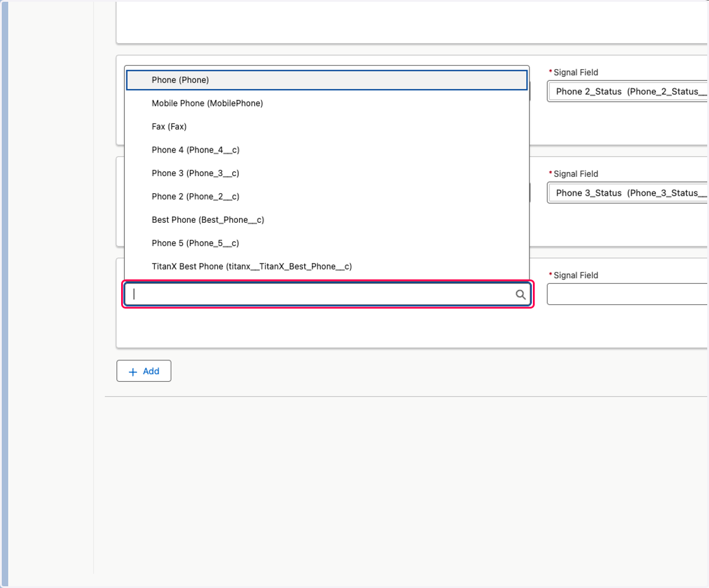709x588 pixels.
Task: Select Mobile Phone (MobilePhone) option
Action: (327, 103)
